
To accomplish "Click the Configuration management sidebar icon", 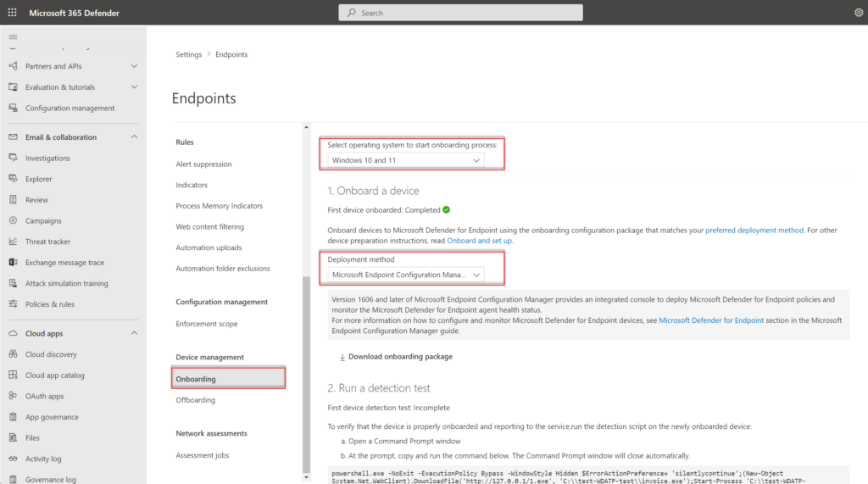I will pos(14,108).
